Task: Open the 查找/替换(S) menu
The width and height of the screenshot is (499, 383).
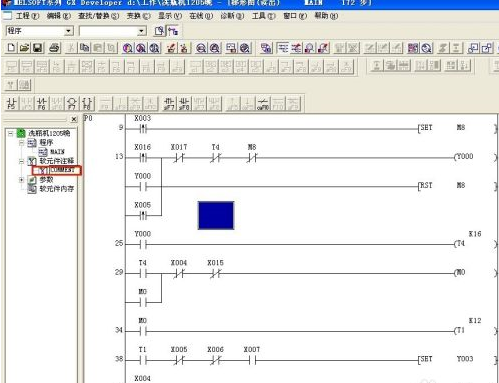Action: click(x=98, y=16)
